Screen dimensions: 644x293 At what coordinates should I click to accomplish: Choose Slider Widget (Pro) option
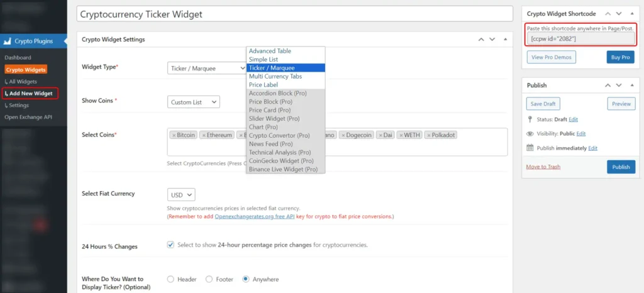(x=286, y=118)
